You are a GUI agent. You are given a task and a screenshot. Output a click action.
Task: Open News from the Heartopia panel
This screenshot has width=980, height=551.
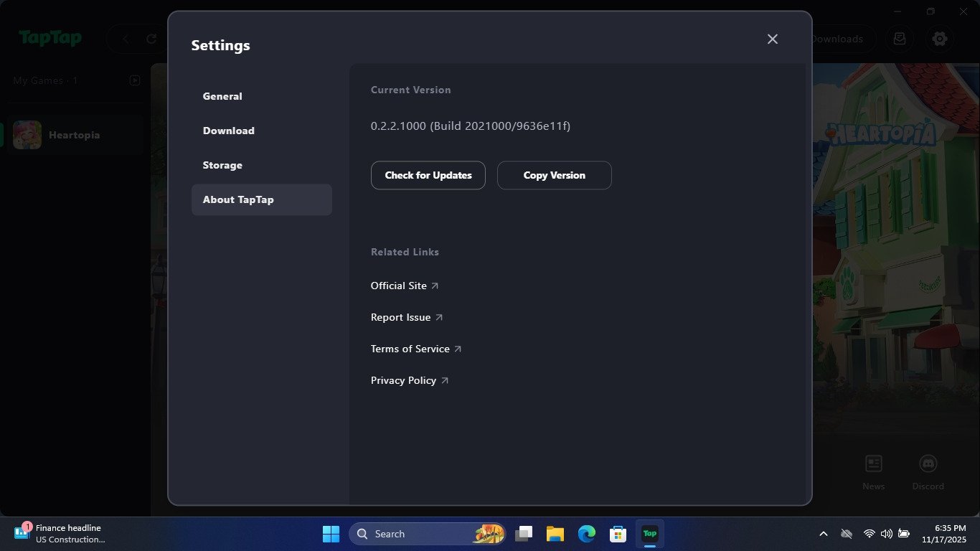point(873,471)
